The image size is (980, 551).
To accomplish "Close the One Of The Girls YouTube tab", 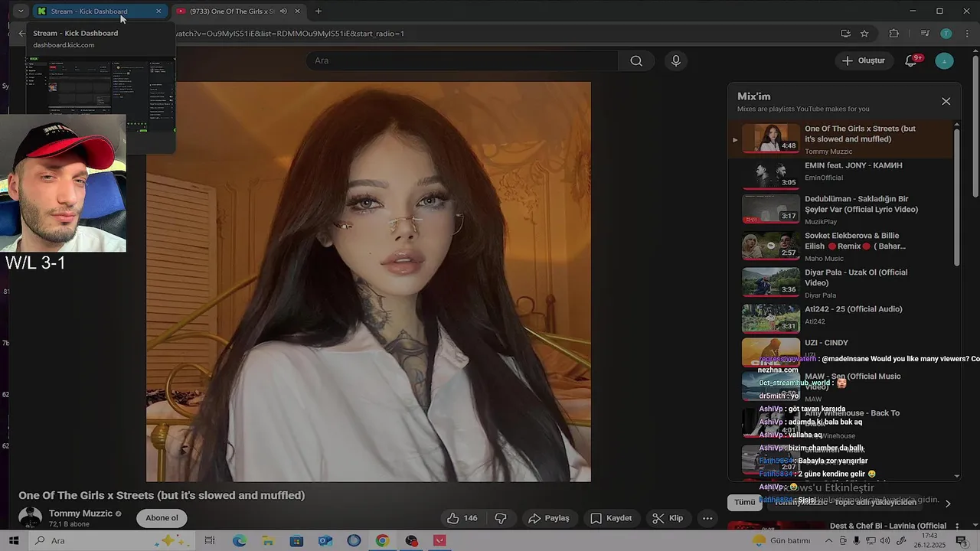I will click(x=297, y=11).
